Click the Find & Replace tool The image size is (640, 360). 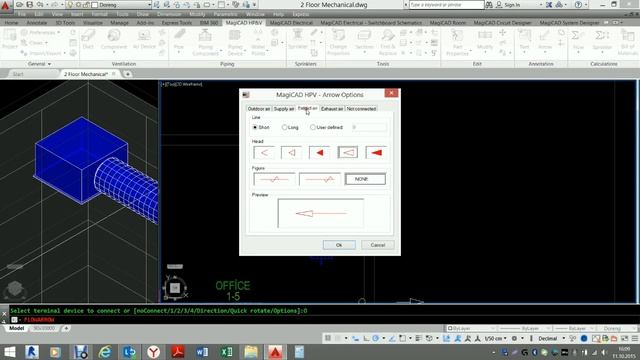tap(388, 42)
